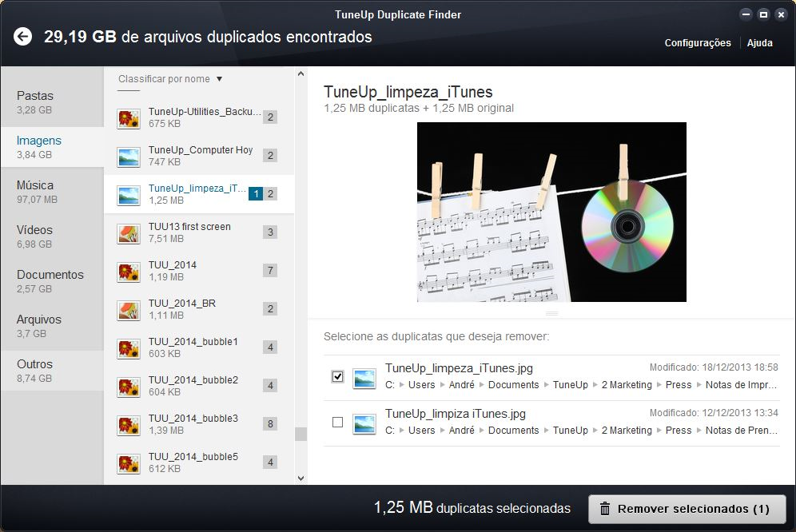Maximize the TuneUp Duplicate Finder window
796x532 pixels.
(763, 14)
